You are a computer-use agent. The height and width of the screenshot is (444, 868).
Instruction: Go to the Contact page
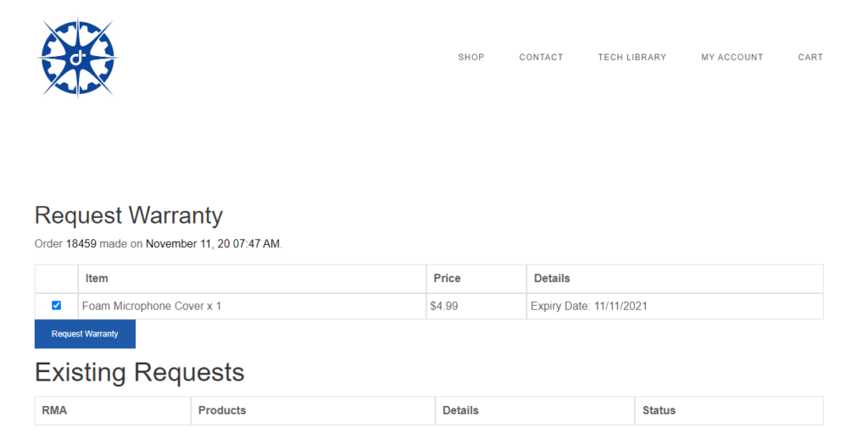[541, 58]
